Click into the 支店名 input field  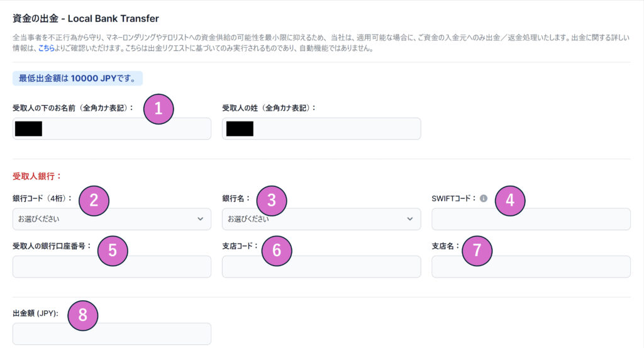coord(530,267)
